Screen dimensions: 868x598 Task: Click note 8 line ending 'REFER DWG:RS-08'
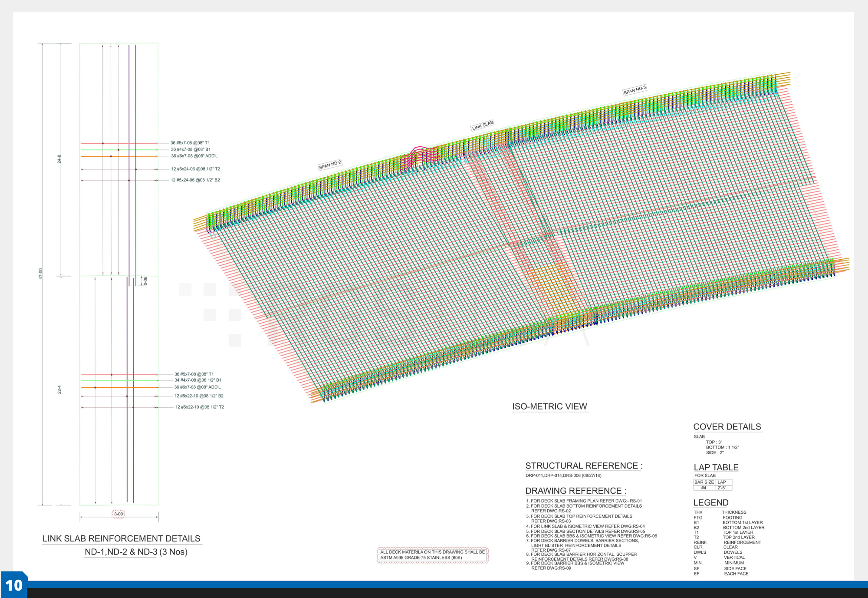click(579, 559)
